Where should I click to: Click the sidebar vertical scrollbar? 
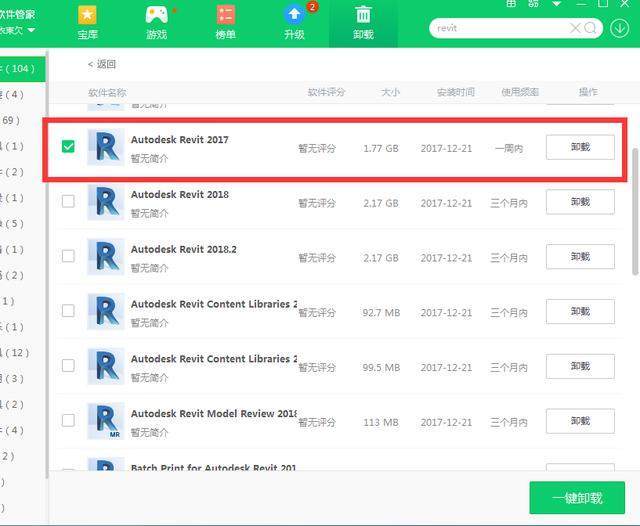(47, 264)
